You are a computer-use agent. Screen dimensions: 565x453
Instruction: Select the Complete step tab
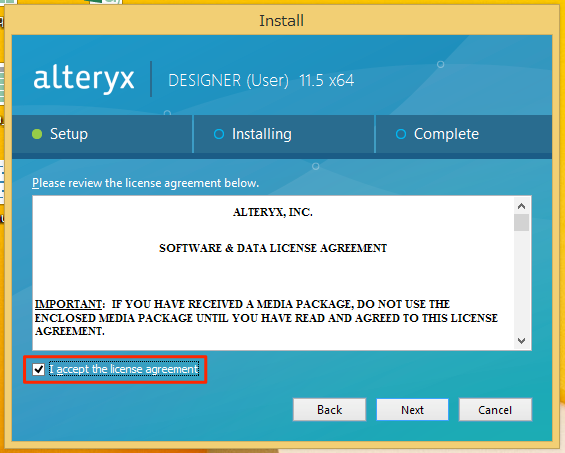click(x=464, y=134)
